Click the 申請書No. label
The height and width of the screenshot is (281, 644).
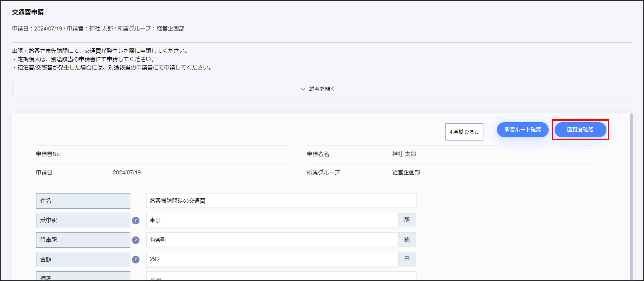click(x=49, y=154)
